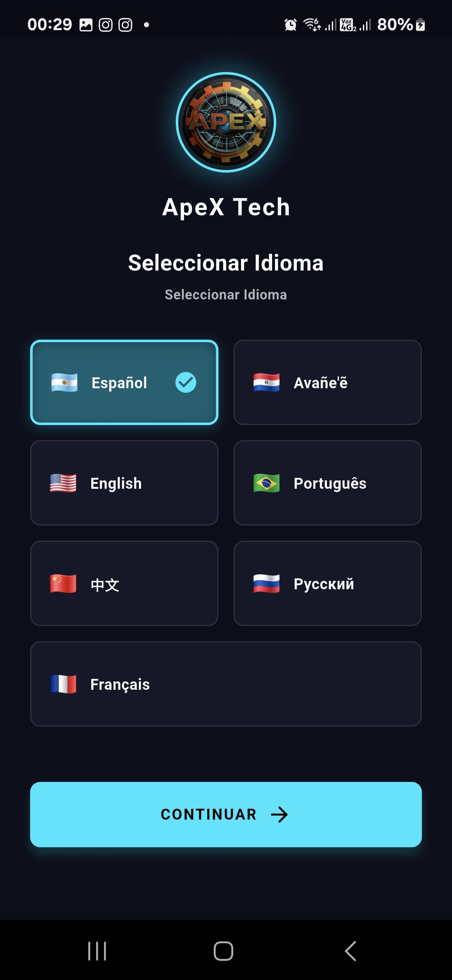Tap the back navigation arrow
452x980 pixels.
pos(351,951)
